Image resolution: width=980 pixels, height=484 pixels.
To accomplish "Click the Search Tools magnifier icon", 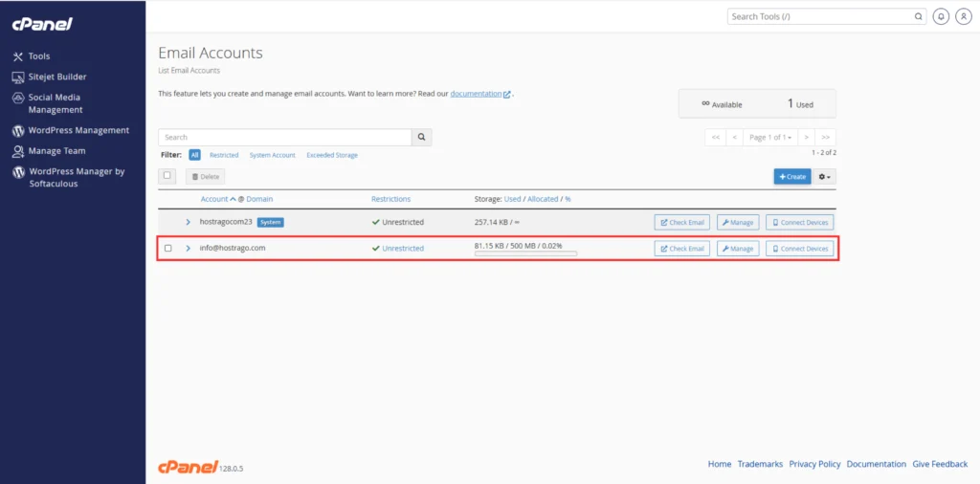I will pyautogui.click(x=918, y=17).
